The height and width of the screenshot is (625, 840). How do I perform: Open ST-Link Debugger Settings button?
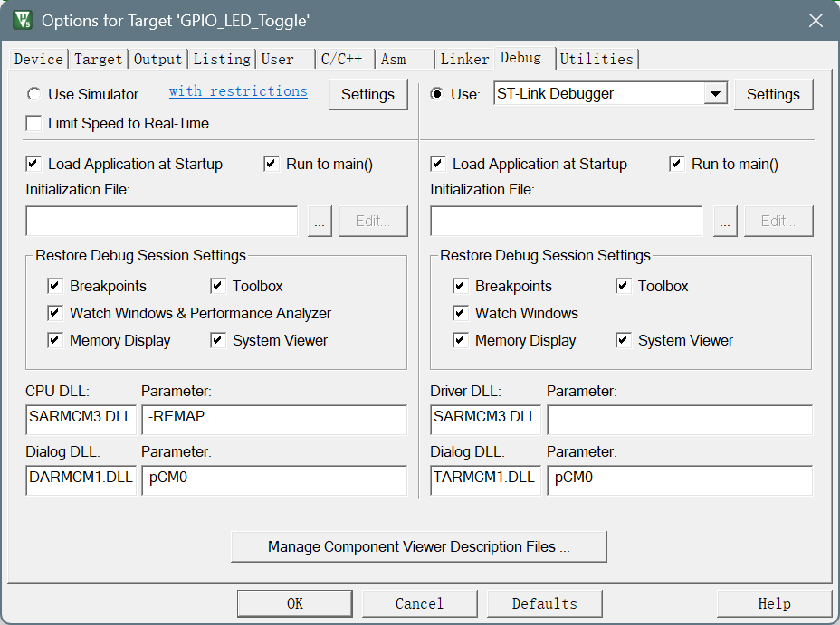[773, 94]
